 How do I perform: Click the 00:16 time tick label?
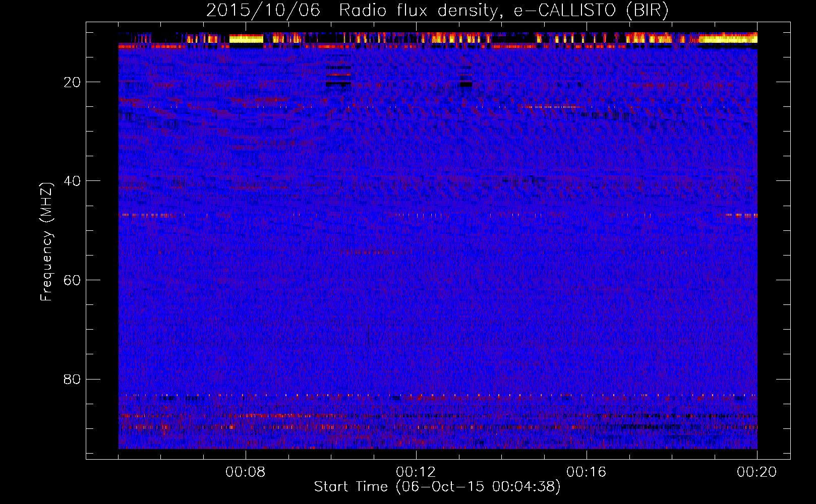(587, 472)
